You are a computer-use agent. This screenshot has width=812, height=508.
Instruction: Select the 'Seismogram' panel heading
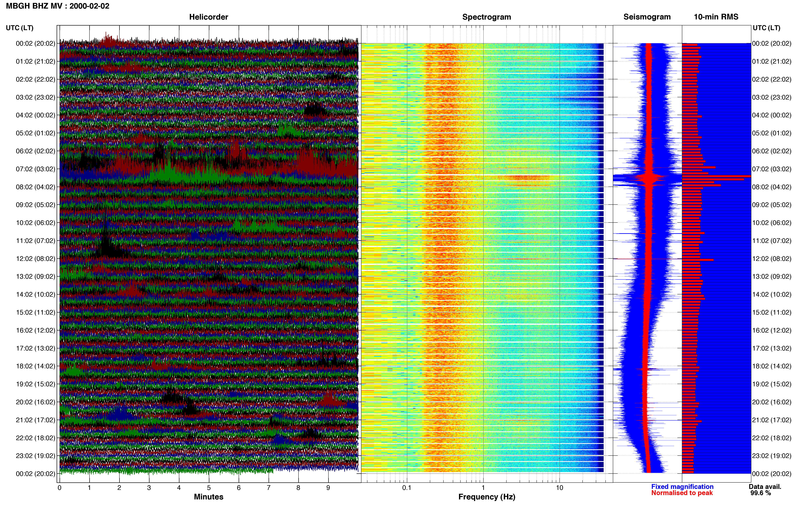pyautogui.click(x=647, y=17)
